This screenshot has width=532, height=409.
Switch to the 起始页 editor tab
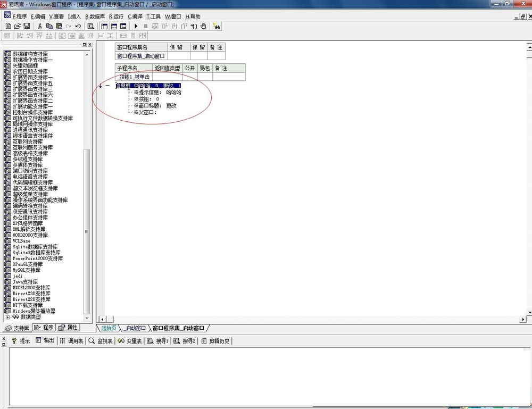coord(109,328)
